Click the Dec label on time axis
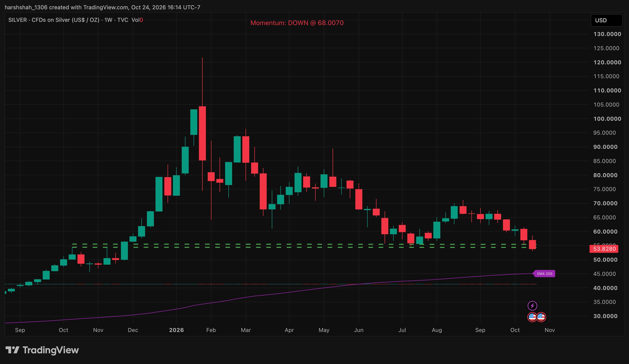The width and height of the screenshot is (629, 364). coord(133,330)
